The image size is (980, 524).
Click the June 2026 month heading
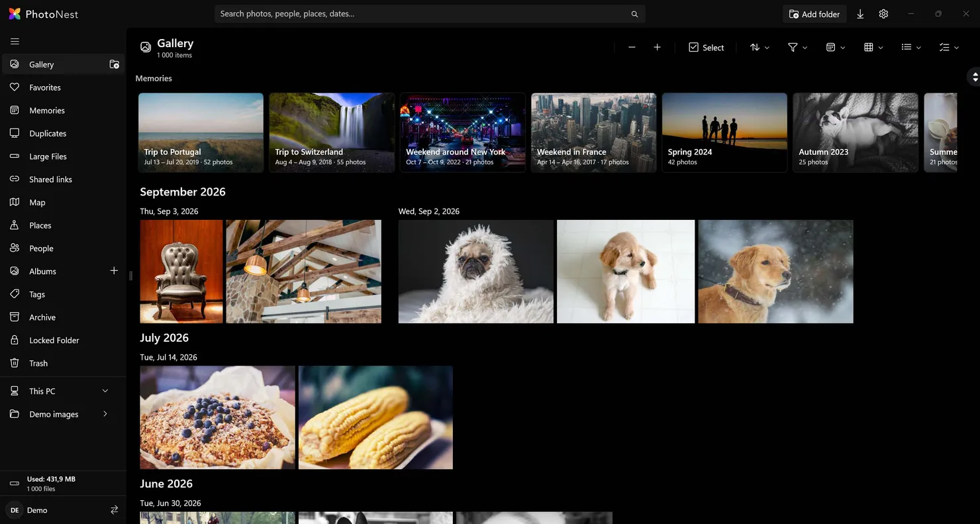(166, 484)
